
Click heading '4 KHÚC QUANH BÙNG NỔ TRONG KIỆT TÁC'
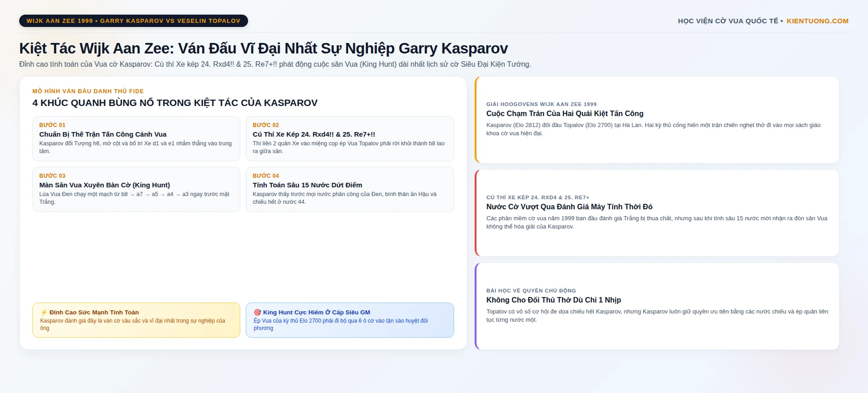[175, 103]
